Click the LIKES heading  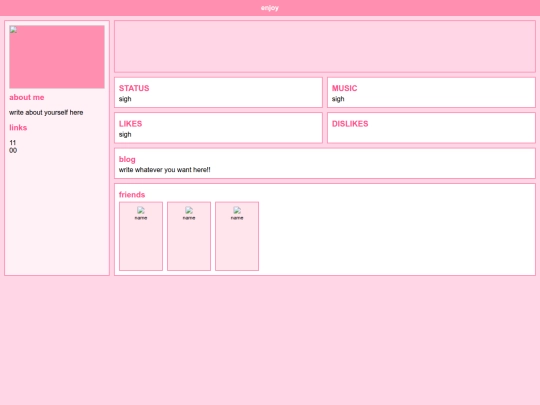pyautogui.click(x=131, y=124)
